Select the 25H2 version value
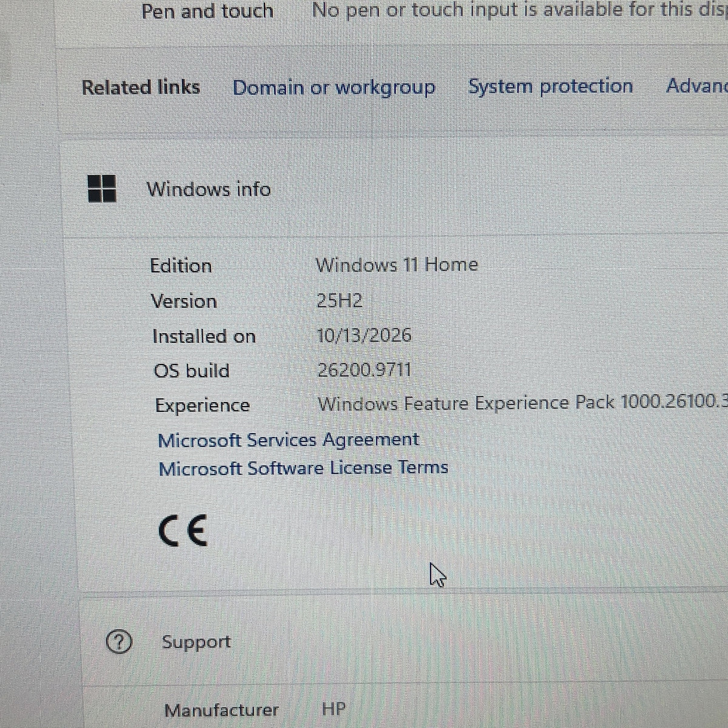The image size is (728, 728). point(340,300)
